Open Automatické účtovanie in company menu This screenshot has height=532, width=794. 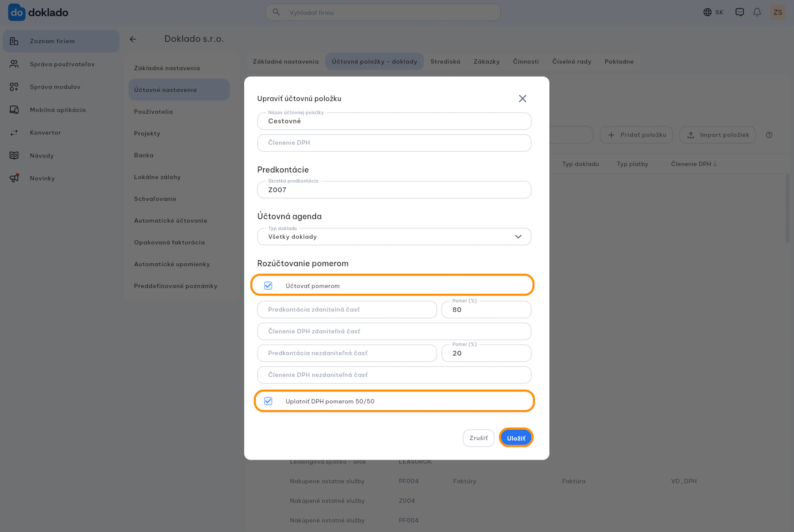click(179, 220)
